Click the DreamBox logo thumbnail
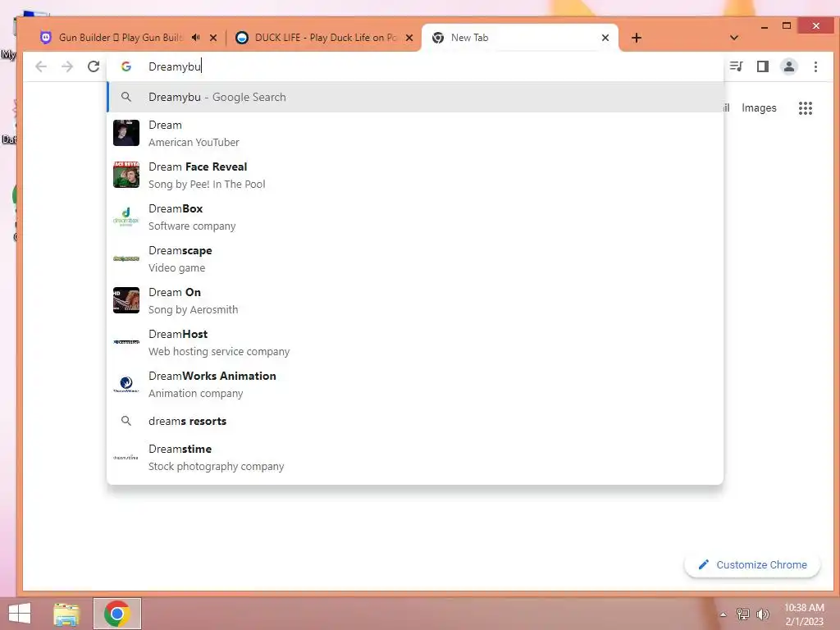Screen dimensions: 840x630 pyautogui.click(x=126, y=217)
